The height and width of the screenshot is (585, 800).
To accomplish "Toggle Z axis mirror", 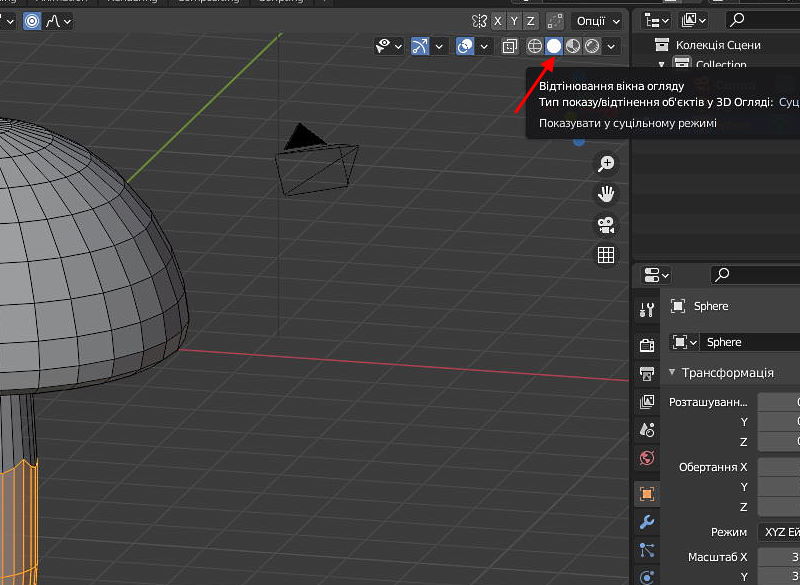I will [531, 21].
